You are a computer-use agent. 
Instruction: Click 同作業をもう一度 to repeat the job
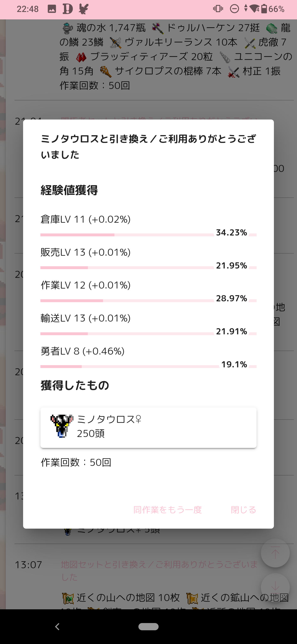pos(168,510)
